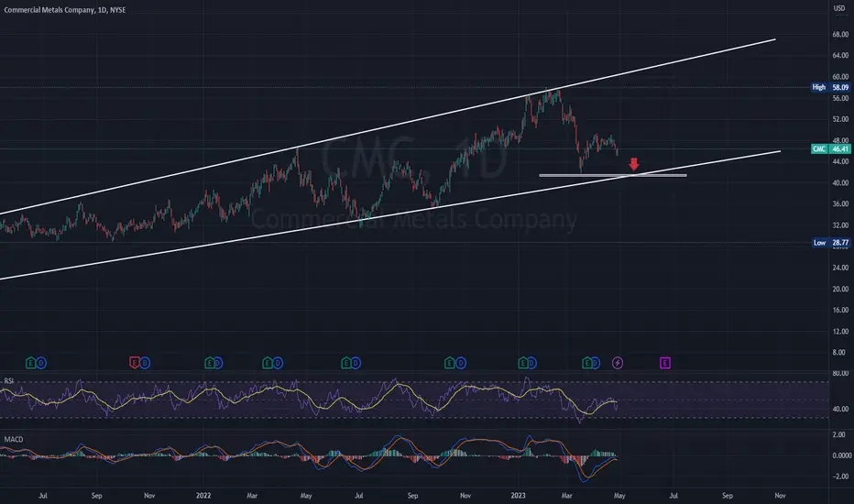Click the dividend marker from January 2023
The height and width of the screenshot is (504, 854).
[x=531, y=363]
